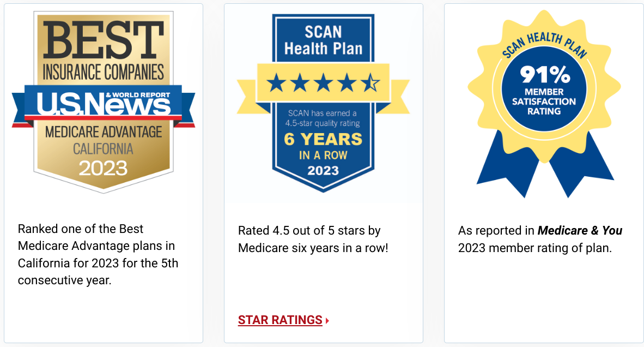Click the 91% member satisfaction blue circle

544,89
